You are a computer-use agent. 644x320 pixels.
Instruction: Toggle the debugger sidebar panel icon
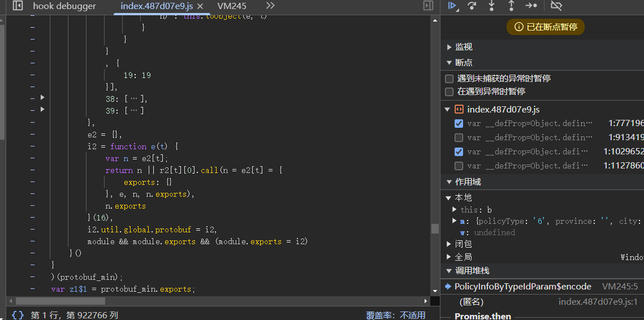[x=429, y=6]
